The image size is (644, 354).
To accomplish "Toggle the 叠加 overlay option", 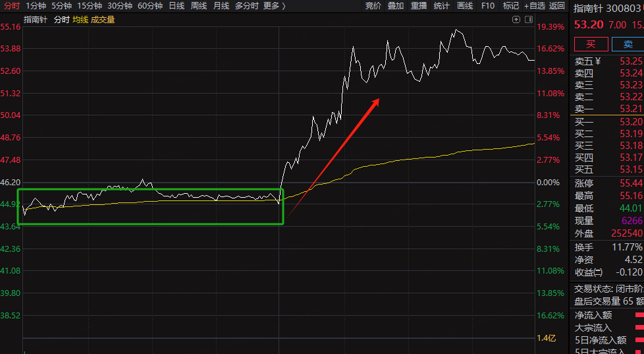I will click(396, 6).
